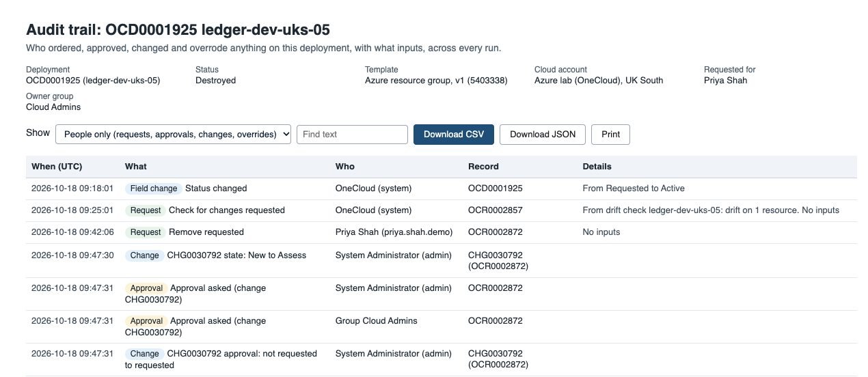The height and width of the screenshot is (377, 868).
Task: Click 'Remove requested' row text
Action: click(x=206, y=232)
